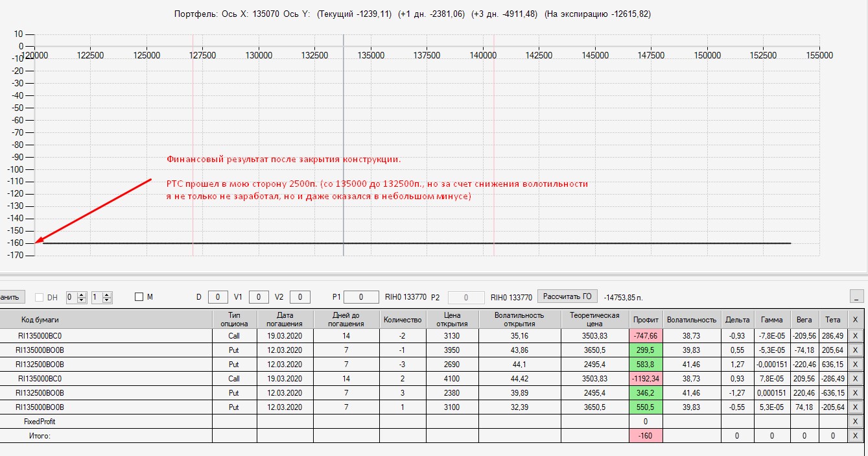Toggle the DH checkbox
This screenshot has height=456, width=868.
pos(39,297)
